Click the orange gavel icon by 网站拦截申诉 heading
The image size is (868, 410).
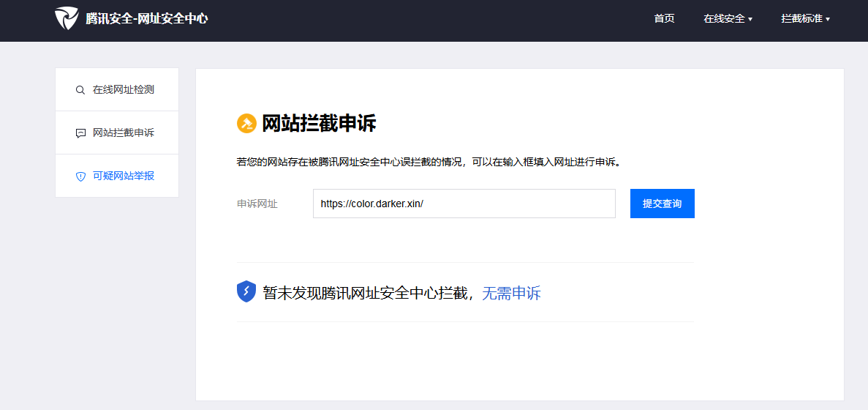(x=246, y=124)
